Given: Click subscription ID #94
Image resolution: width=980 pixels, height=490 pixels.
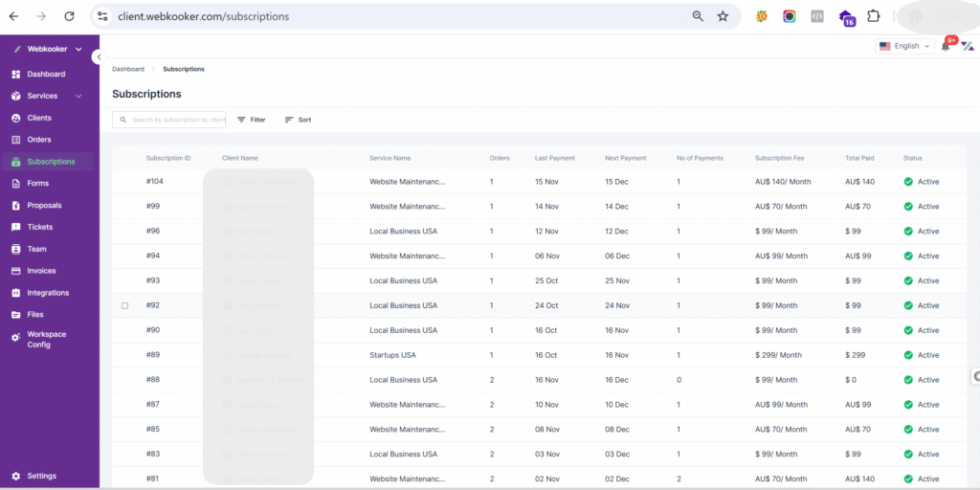Looking at the screenshot, I should (152, 256).
